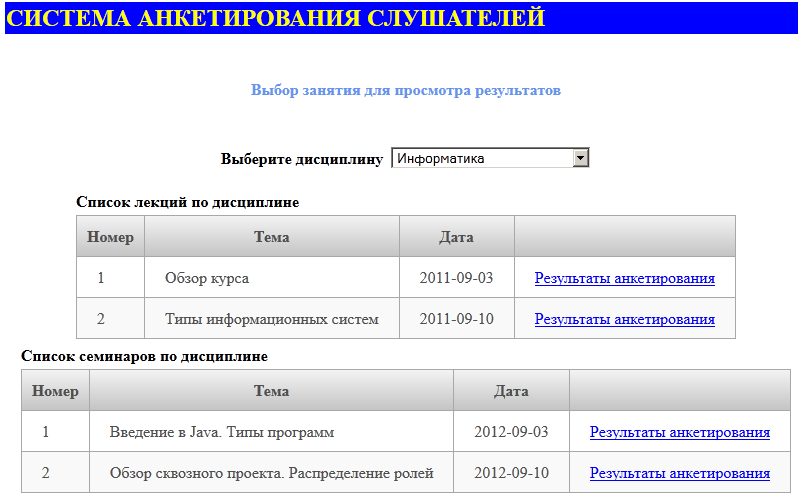This screenshot has height=501, width=798.
Task: Click number 2 in Типы информационных систем row
Action: pyautogui.click(x=101, y=319)
